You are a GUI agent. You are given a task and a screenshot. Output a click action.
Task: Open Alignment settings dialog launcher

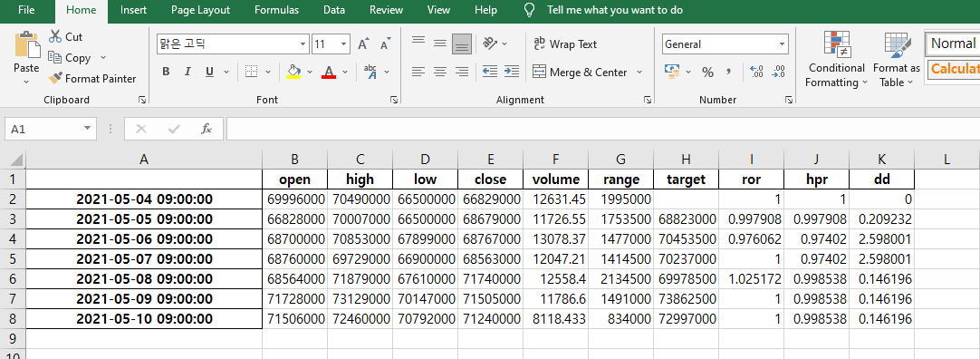pyautogui.click(x=648, y=100)
